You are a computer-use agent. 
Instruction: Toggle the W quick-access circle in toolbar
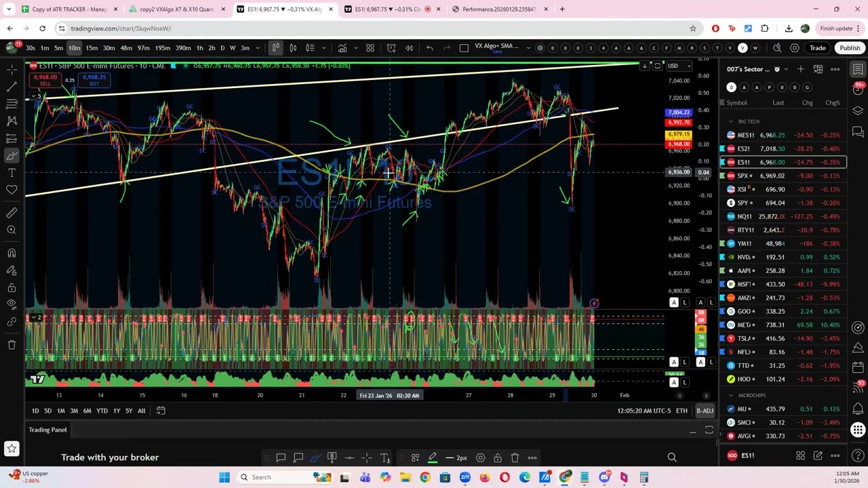(755, 48)
